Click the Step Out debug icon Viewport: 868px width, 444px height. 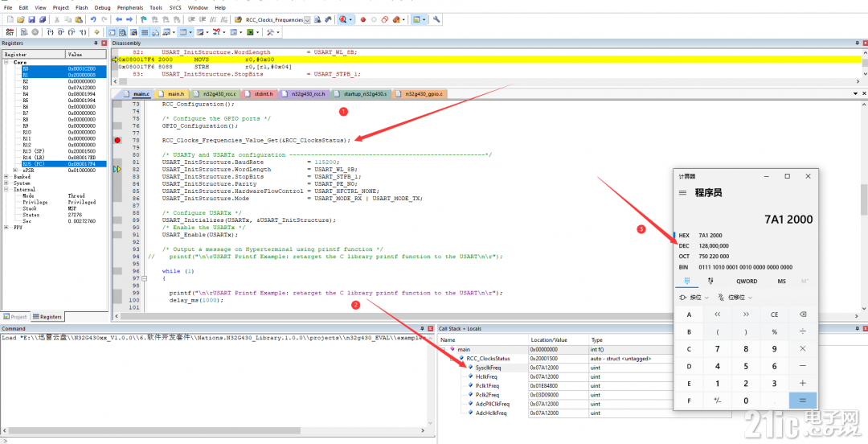coord(72,32)
